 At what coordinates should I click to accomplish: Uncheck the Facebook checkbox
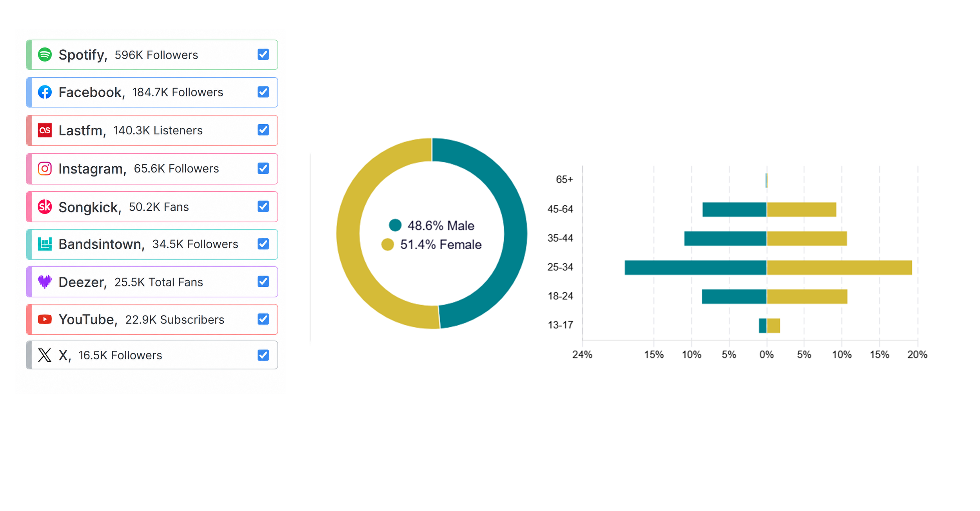[x=263, y=92]
